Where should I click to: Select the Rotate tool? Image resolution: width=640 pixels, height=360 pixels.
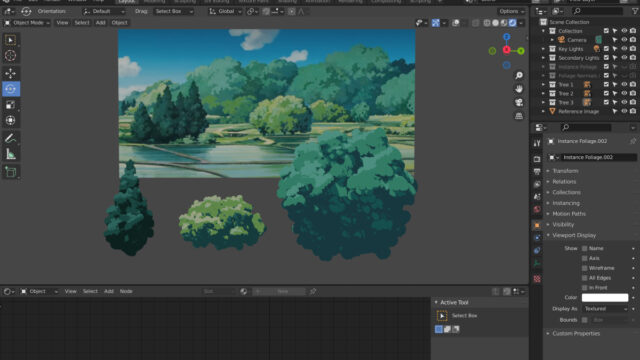pyautogui.click(x=11, y=89)
